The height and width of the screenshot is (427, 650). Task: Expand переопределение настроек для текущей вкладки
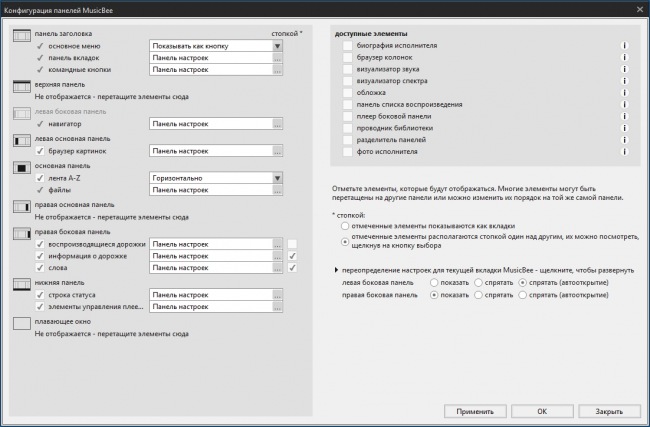pos(337,270)
